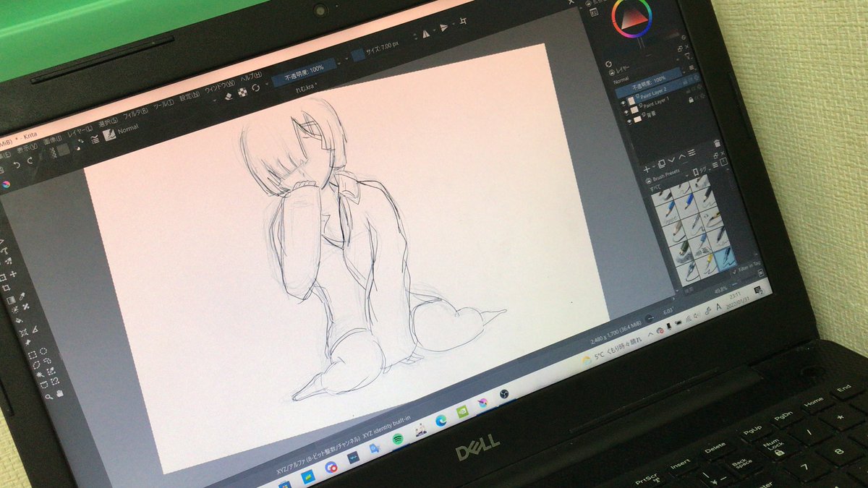
Task: Move layer down with the down chevron
Action: point(671,160)
